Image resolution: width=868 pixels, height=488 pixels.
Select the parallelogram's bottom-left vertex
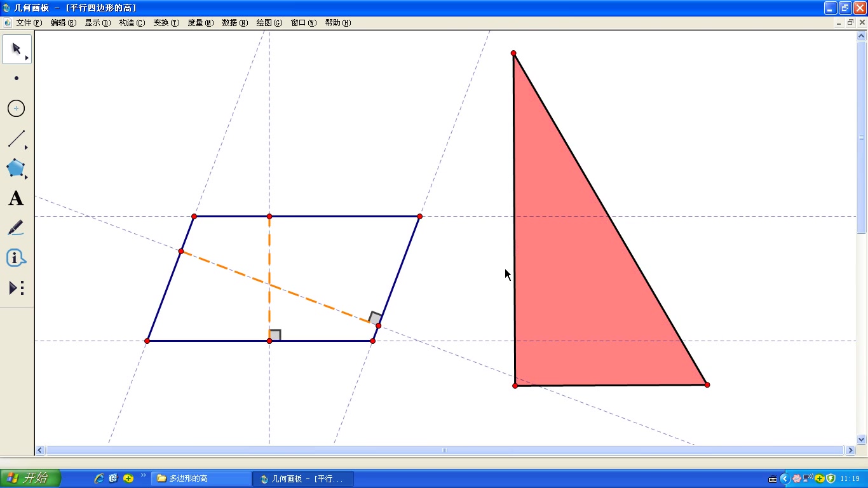point(147,341)
